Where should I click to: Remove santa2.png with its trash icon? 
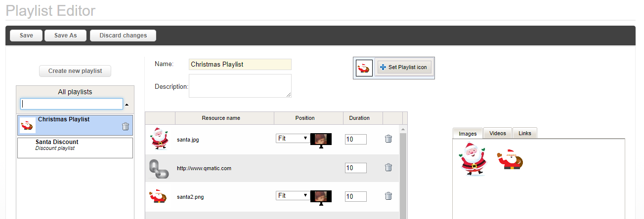pyautogui.click(x=388, y=196)
